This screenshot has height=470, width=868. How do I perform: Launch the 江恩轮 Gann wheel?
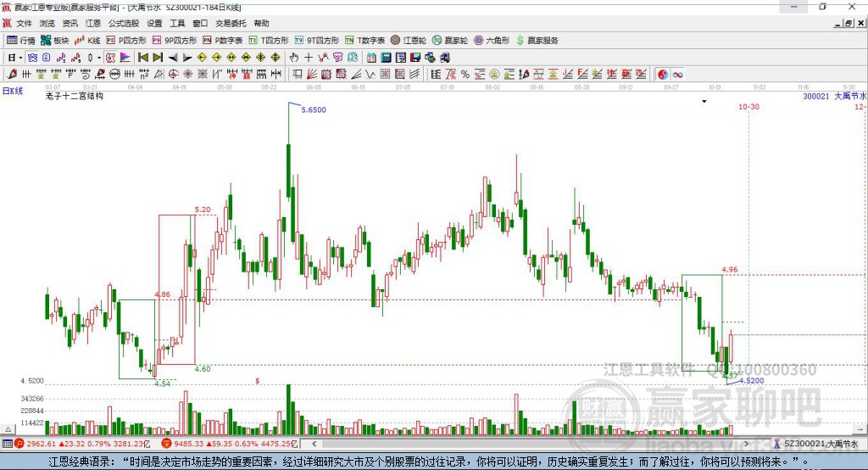click(x=409, y=41)
